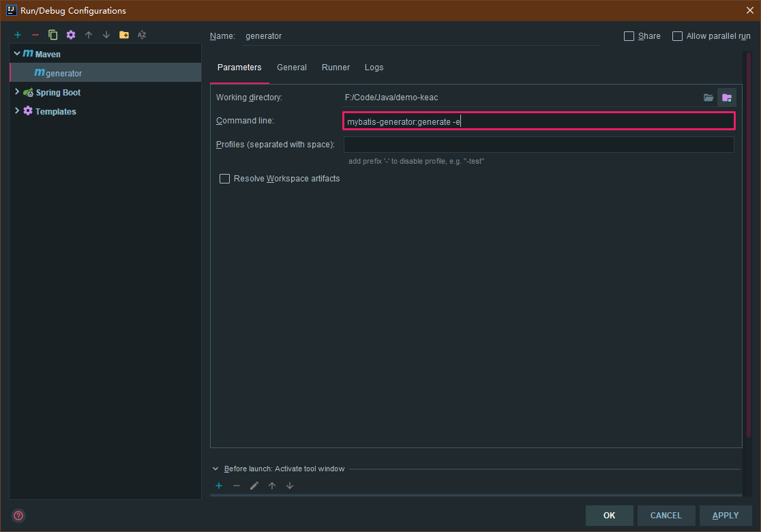Image resolution: width=761 pixels, height=532 pixels.
Task: Edit the before launch task
Action: 254,486
